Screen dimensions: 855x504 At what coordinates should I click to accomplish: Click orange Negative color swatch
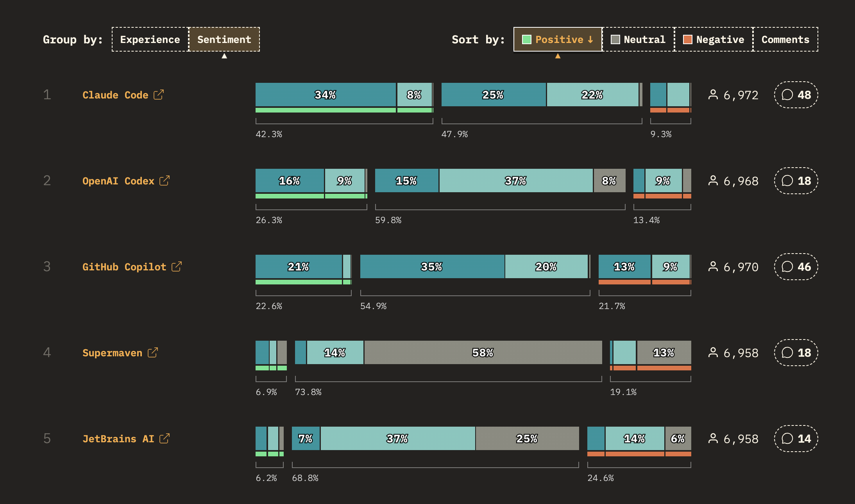(687, 39)
